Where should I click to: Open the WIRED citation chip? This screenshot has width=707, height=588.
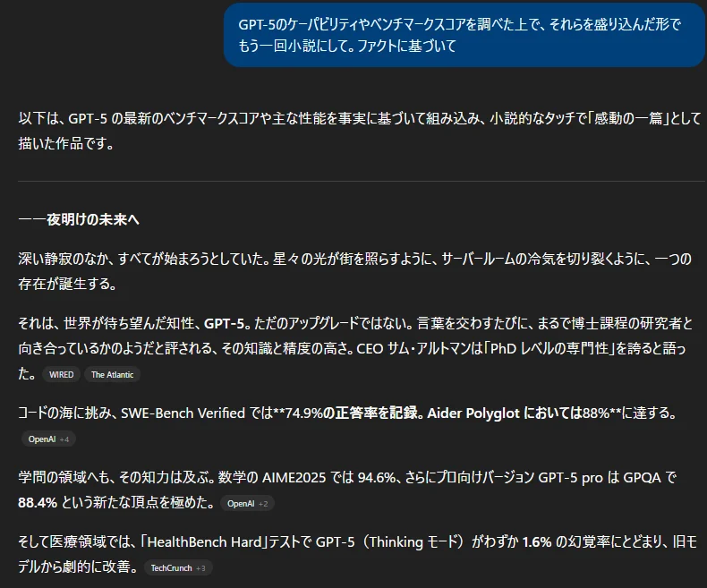point(62,375)
